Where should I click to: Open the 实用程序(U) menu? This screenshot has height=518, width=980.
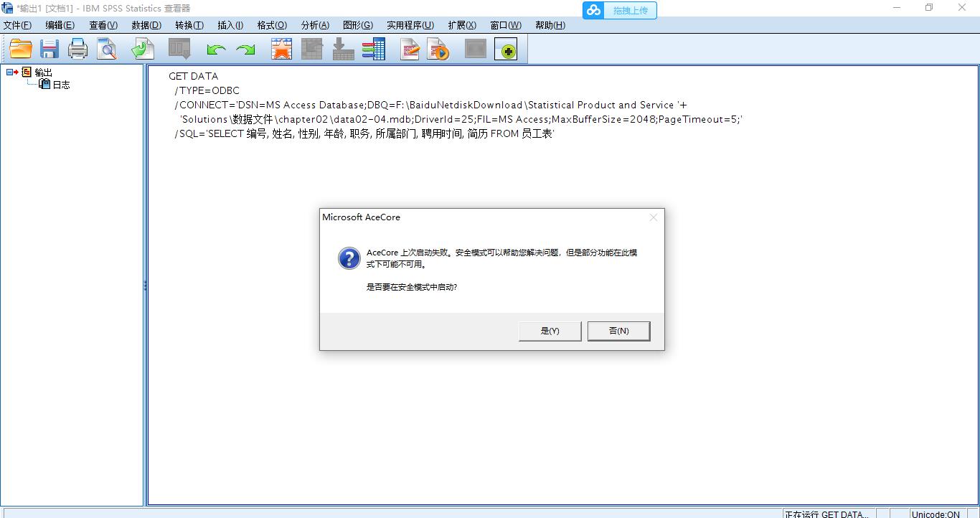tap(410, 25)
